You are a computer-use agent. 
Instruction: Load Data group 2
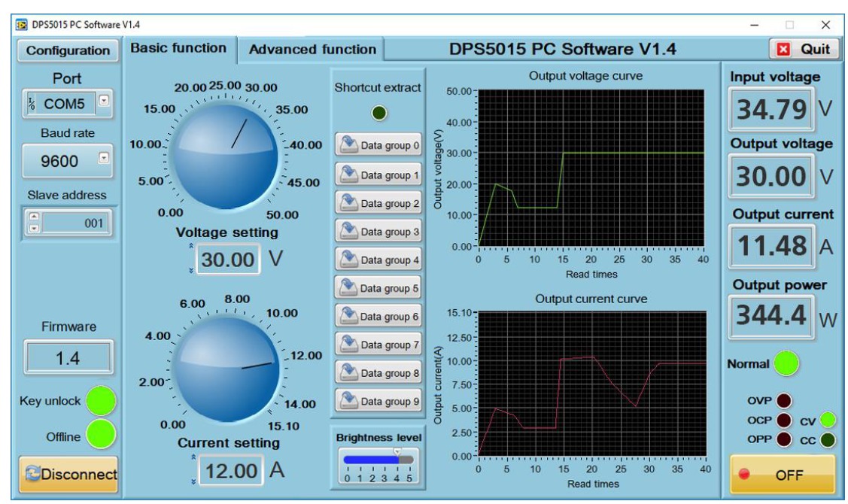click(378, 203)
